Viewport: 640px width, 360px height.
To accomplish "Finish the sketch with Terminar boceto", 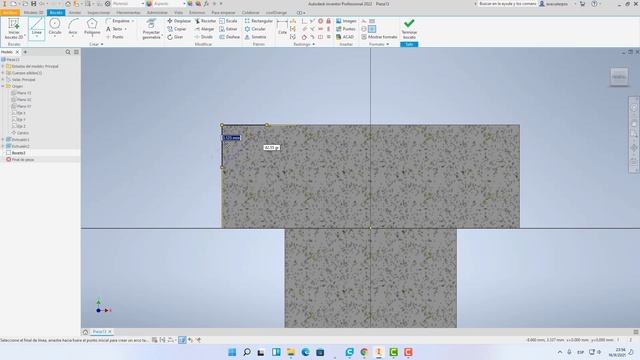I will [409, 29].
